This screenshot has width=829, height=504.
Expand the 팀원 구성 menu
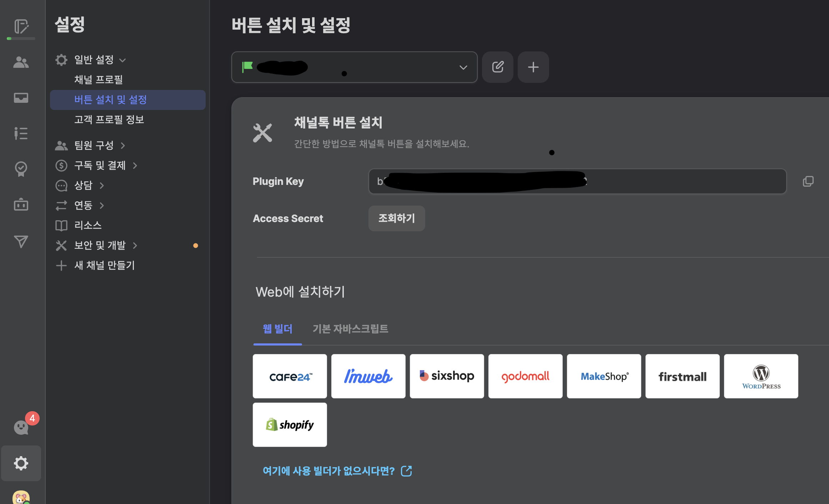click(x=94, y=145)
